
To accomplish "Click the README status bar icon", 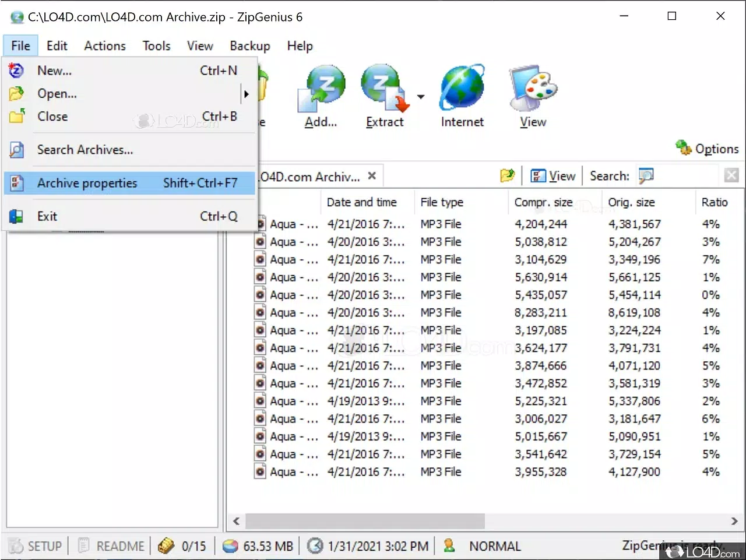I will [83, 545].
